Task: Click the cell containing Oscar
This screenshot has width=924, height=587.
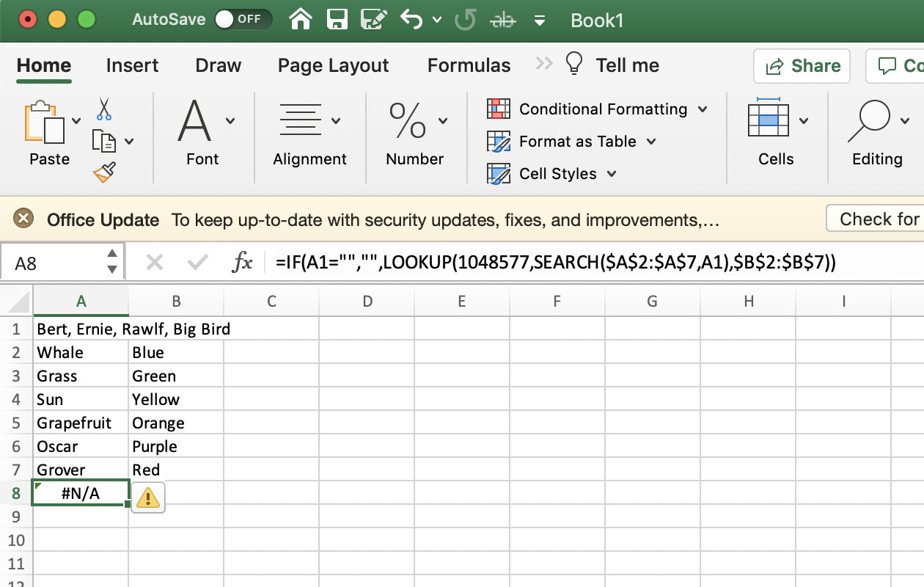Action: pos(81,446)
